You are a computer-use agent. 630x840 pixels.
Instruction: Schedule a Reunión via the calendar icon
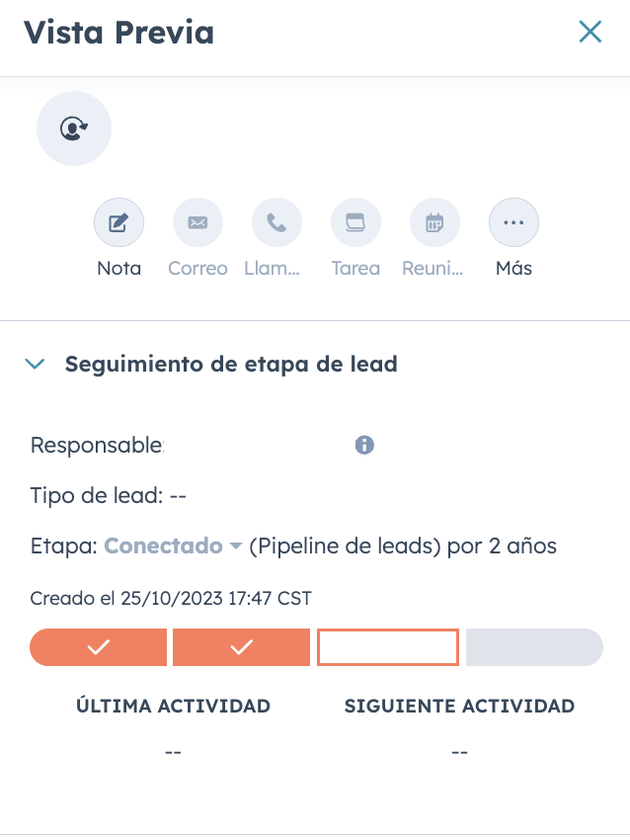pos(434,221)
